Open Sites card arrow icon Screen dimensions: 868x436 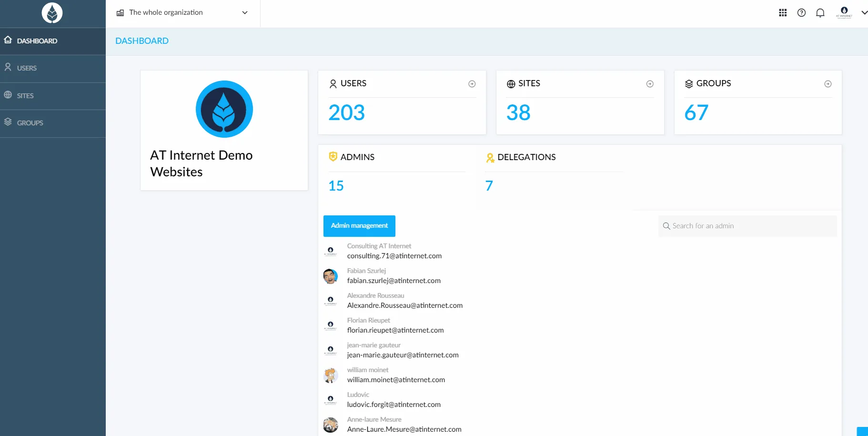click(649, 84)
